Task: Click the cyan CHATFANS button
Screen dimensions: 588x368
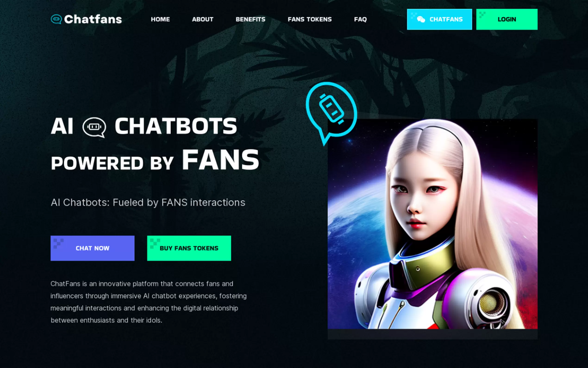Action: tap(439, 19)
